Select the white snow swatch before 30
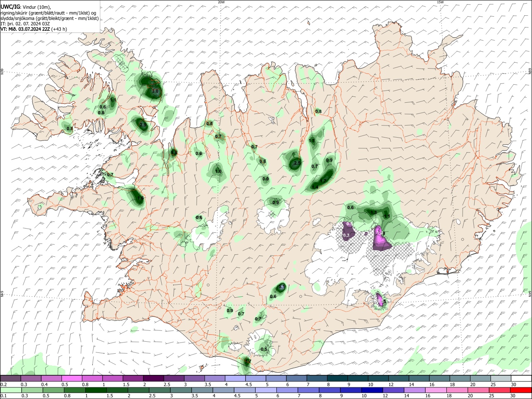This screenshot has width=532, height=399. [x=521, y=378]
